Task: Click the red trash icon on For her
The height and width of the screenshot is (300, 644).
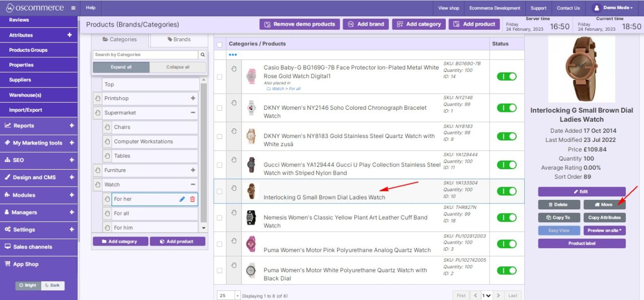Action: click(x=192, y=199)
